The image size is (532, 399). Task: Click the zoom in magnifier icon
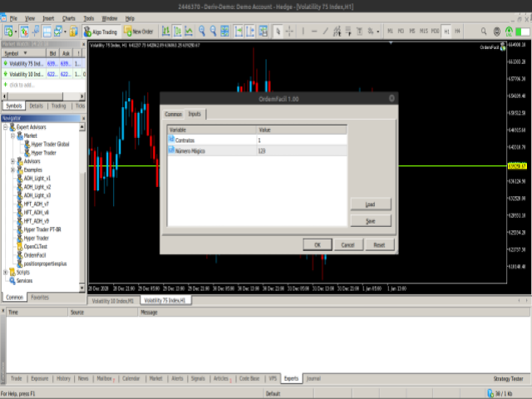(x=203, y=32)
